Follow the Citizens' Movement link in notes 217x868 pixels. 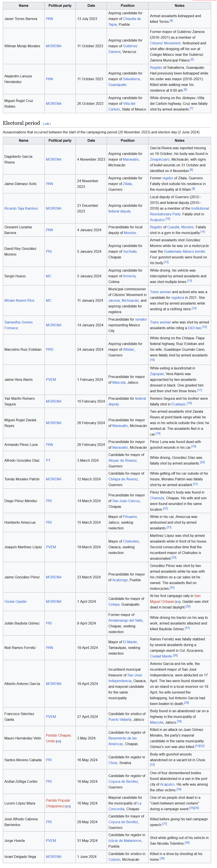click(165, 43)
